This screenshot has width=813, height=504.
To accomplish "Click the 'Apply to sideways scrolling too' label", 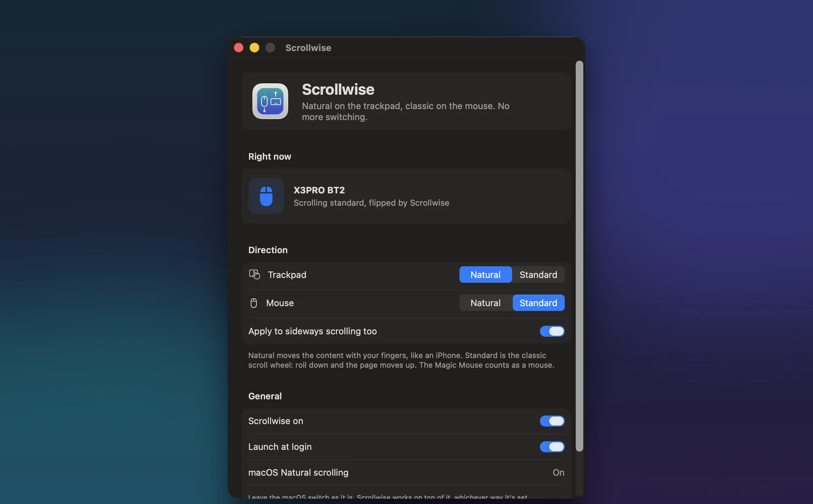I will coord(312,331).
